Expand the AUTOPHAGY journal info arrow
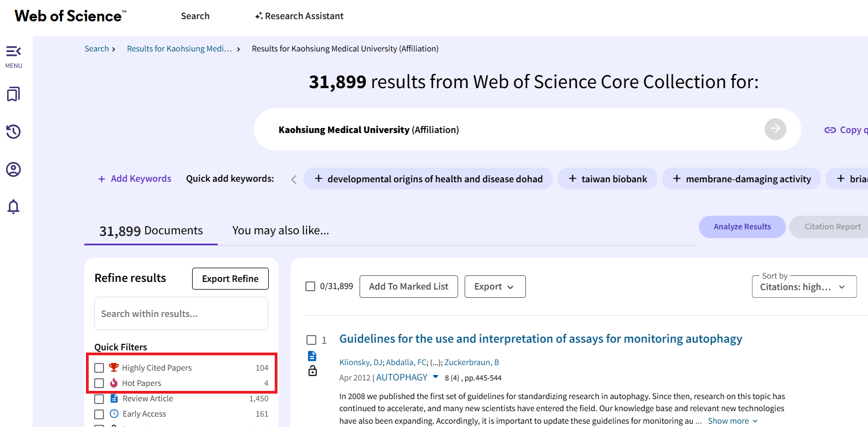Screen dimensions: 868x427 [436, 377]
